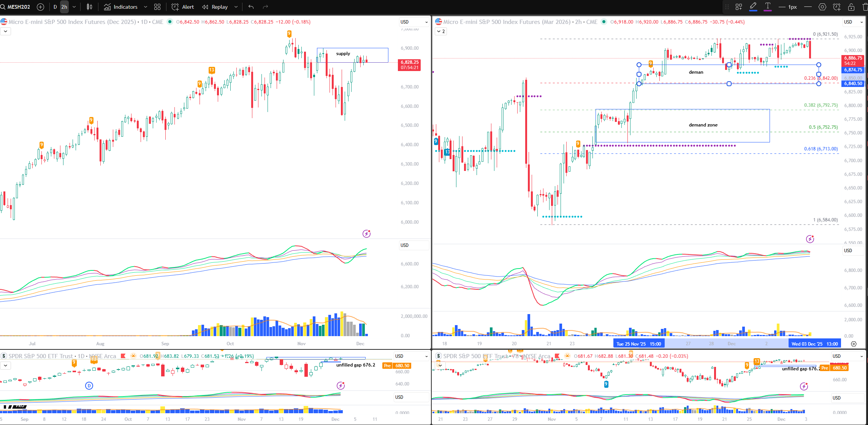Add alert on drawing via clock icon
Viewport: 868px width, 425px height.
[837, 7]
